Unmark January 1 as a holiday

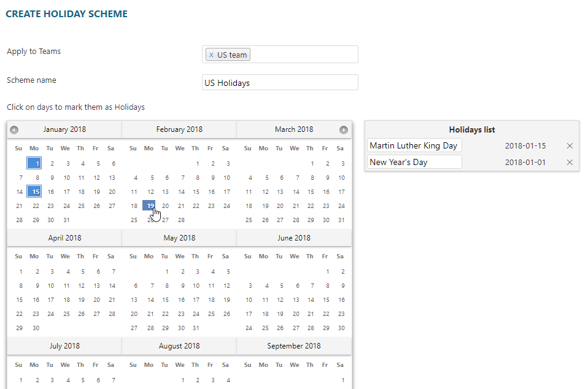pos(34,163)
